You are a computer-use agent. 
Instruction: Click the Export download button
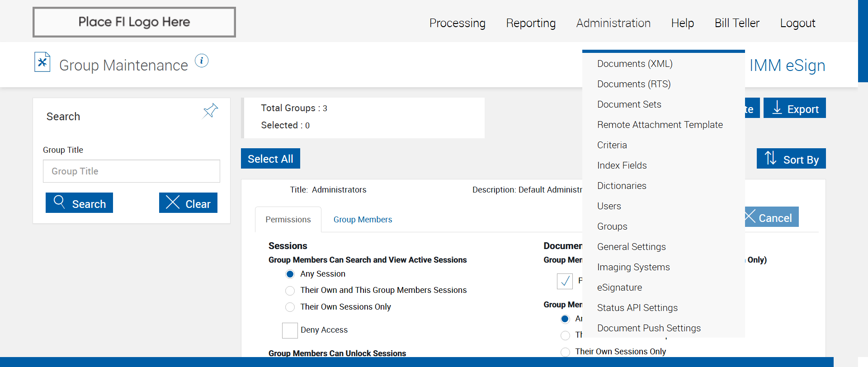click(794, 108)
